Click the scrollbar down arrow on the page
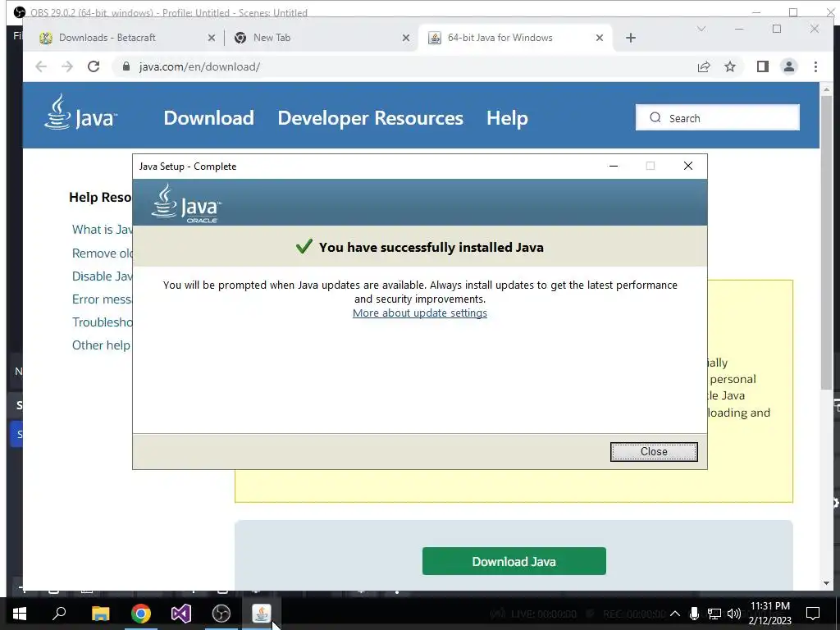The width and height of the screenshot is (840, 630). tap(826, 583)
